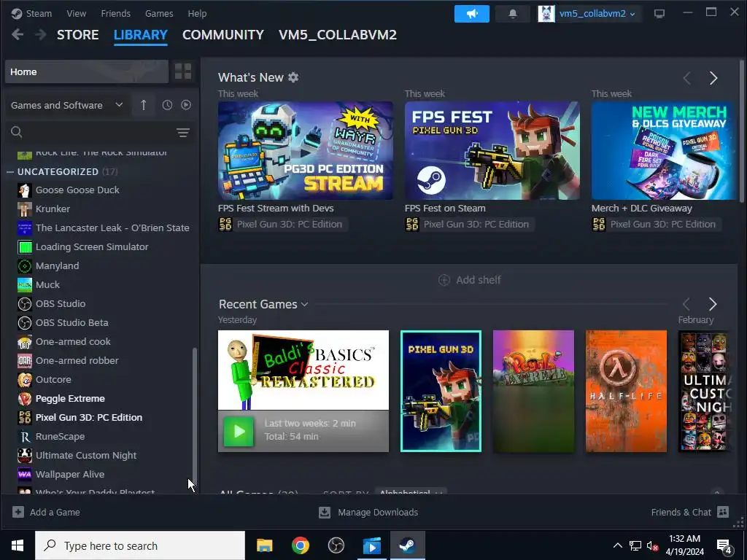This screenshot has height=560, width=747.
Task: Open Peggle Extreme recent game cover
Action: click(533, 391)
